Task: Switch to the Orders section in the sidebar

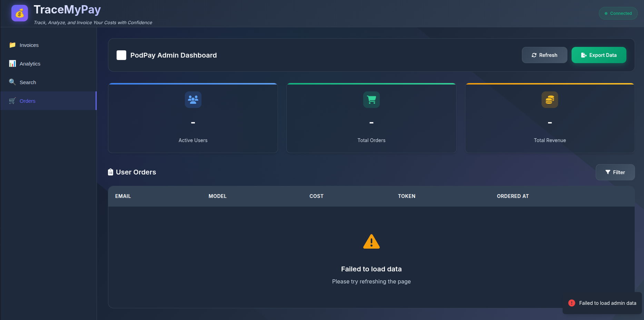Action: pyautogui.click(x=27, y=101)
